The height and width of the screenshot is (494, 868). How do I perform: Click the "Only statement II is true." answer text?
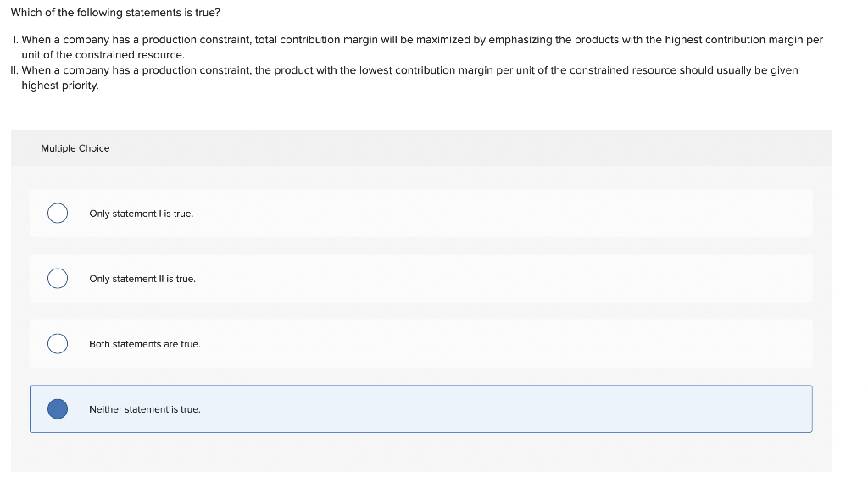142,279
